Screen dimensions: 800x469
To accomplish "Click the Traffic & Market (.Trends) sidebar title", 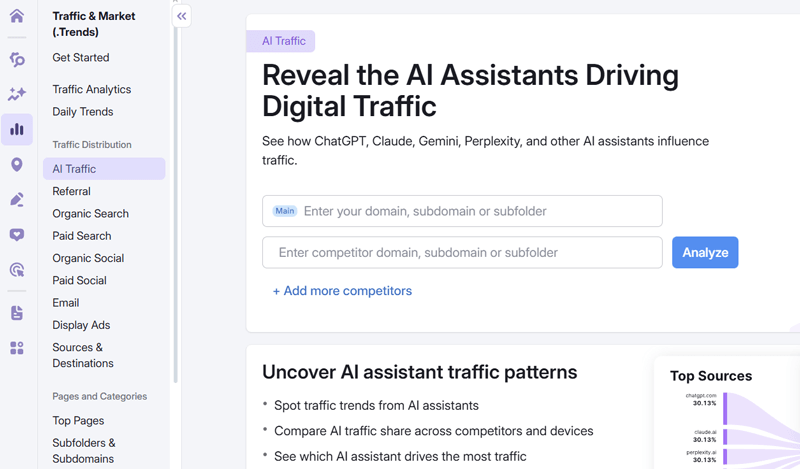I will (x=94, y=24).
